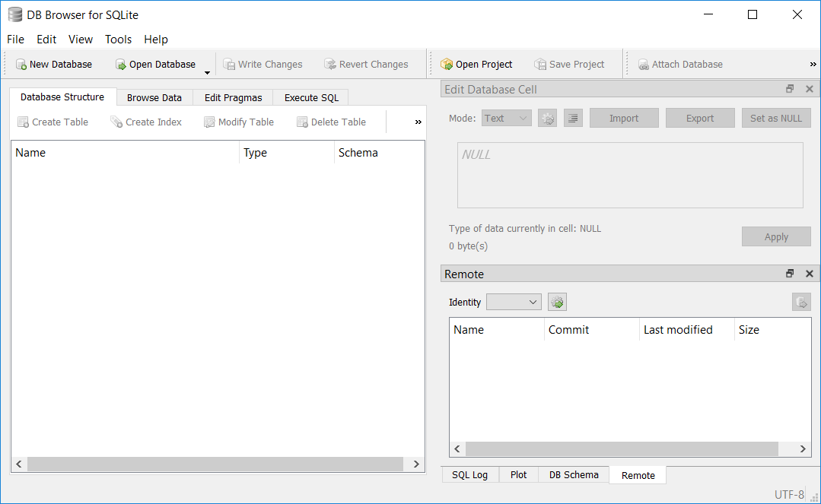Viewport: 821px width, 504px height.
Task: Switch to the bottom Remote tab
Action: [638, 475]
